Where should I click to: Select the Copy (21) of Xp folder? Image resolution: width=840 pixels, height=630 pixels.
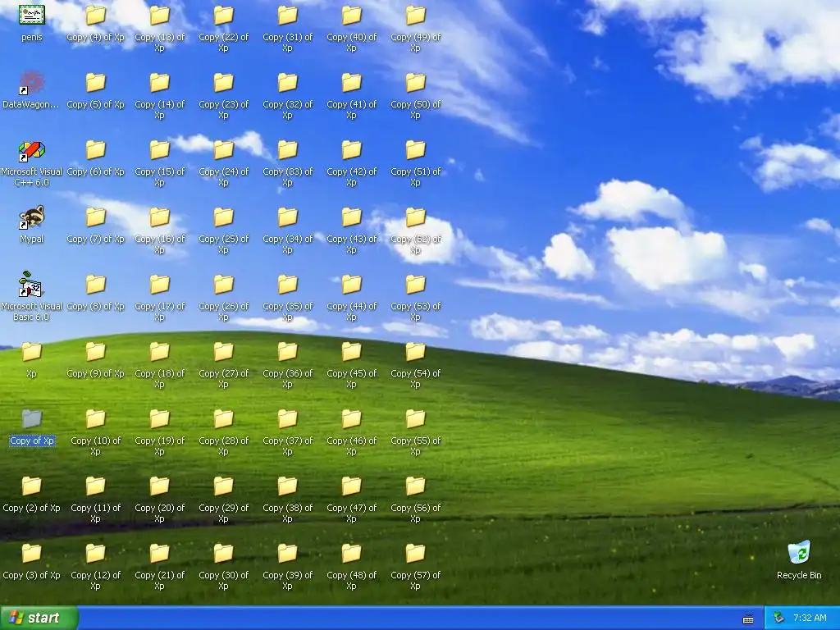pyautogui.click(x=160, y=554)
